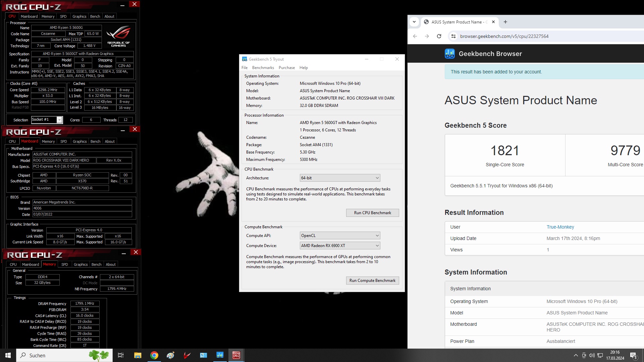Viewport: 644px width, 362px height.
Task: Open the paint palette app in taskbar
Action: [171, 355]
